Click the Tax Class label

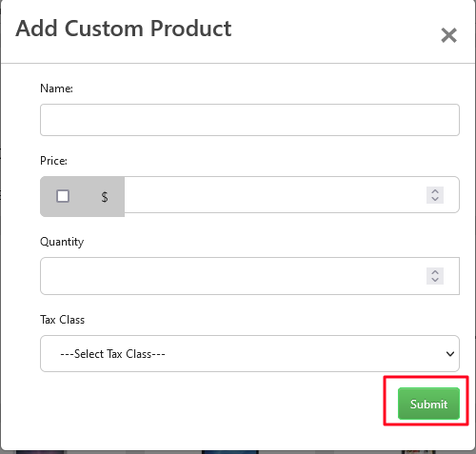[63, 320]
